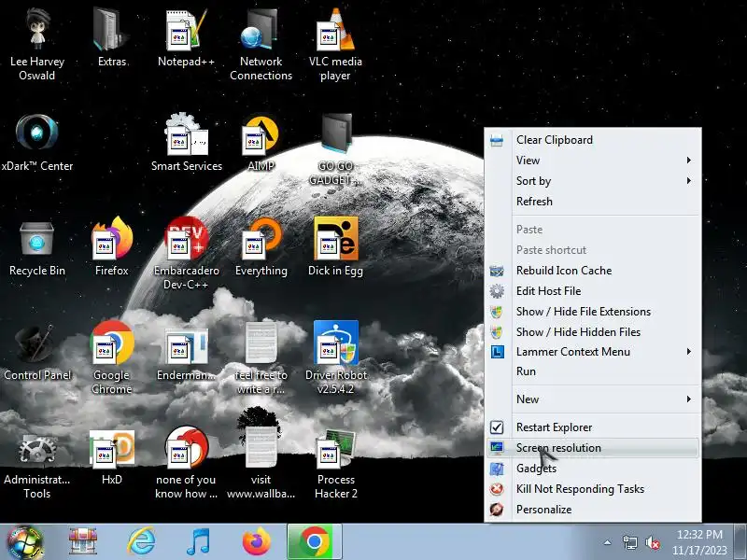Launch Notepad++ from the desktop

pyautogui.click(x=186, y=37)
